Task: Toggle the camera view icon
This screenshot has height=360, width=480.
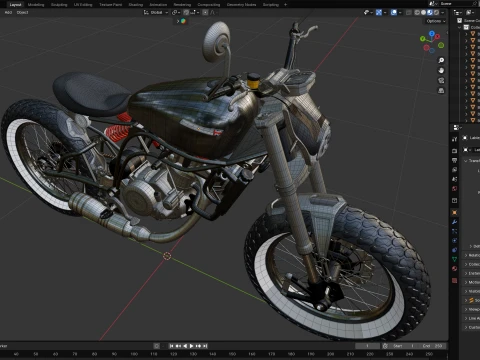Action: click(x=441, y=80)
